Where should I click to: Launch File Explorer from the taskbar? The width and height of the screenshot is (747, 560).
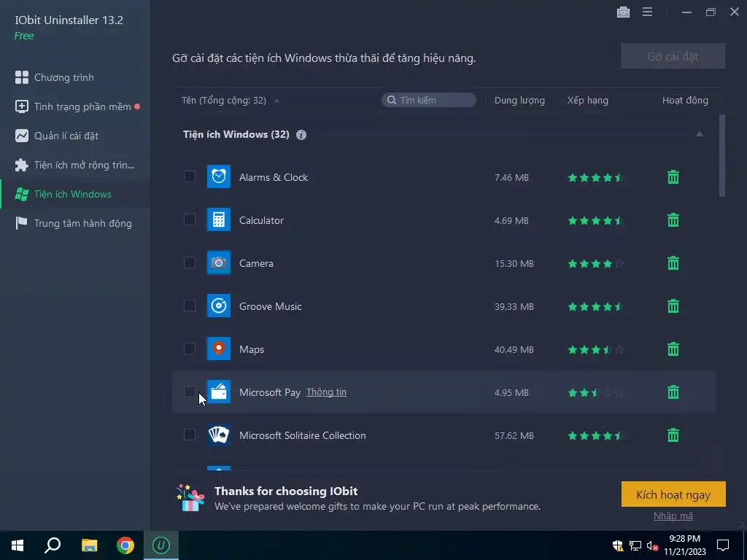89,545
